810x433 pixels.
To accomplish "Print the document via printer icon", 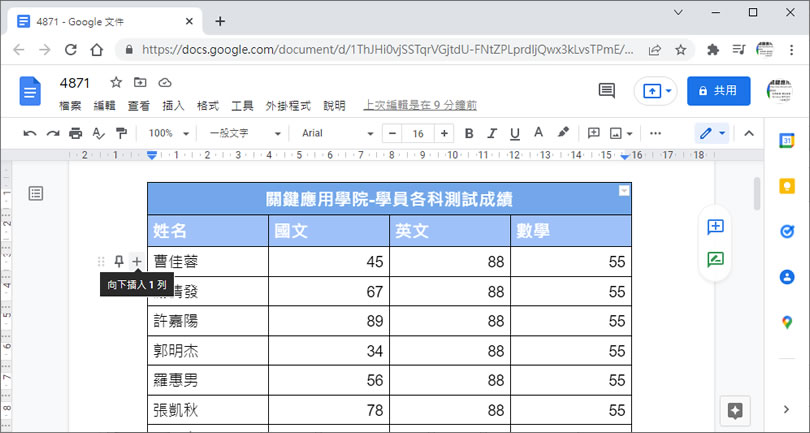I will (x=75, y=133).
